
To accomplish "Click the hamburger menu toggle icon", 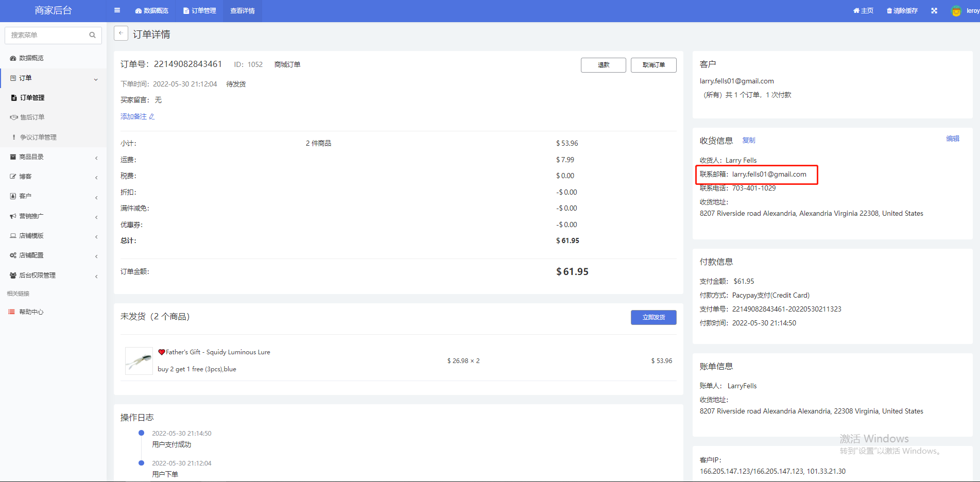I will point(117,10).
